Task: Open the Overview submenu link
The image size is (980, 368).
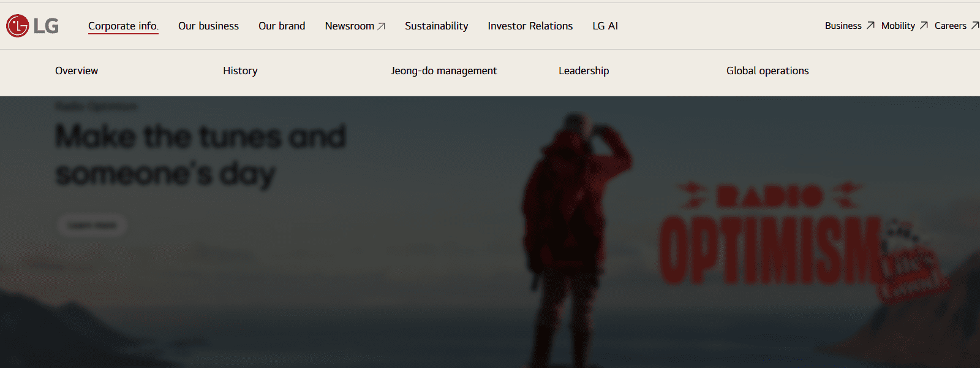Action: (x=77, y=71)
